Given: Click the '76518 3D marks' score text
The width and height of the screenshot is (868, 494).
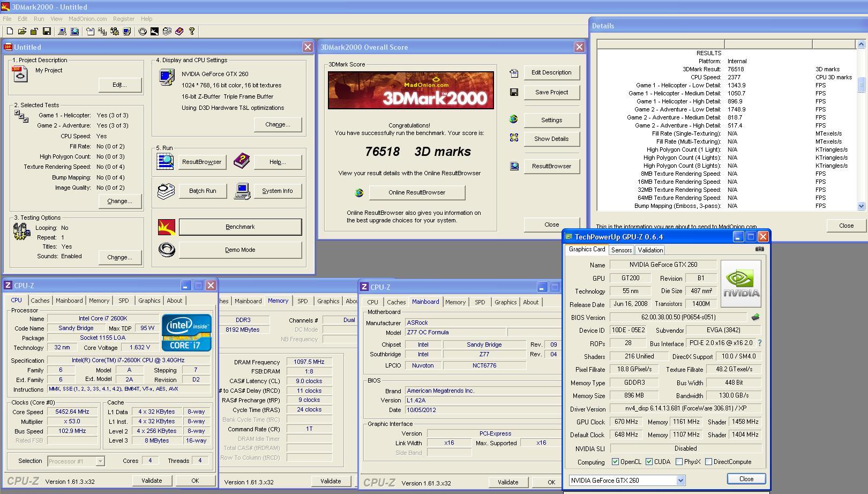Looking at the screenshot, I should point(418,152).
